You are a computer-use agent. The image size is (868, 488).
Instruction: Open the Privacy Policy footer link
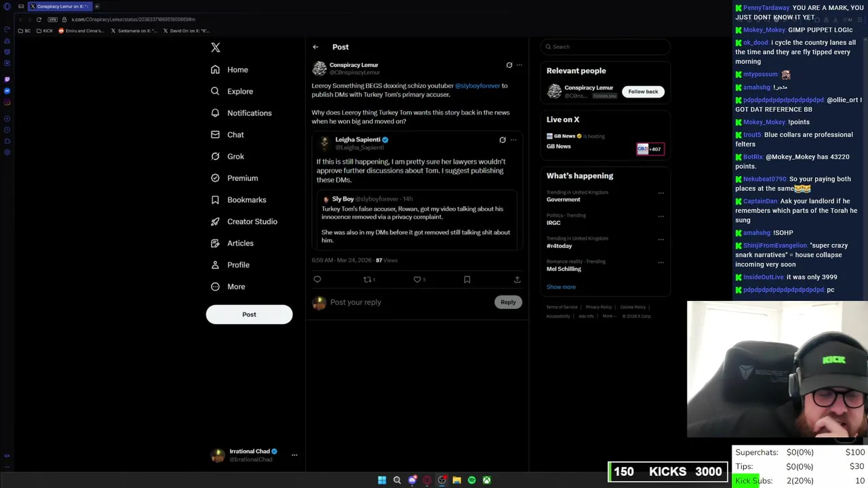tap(599, 307)
